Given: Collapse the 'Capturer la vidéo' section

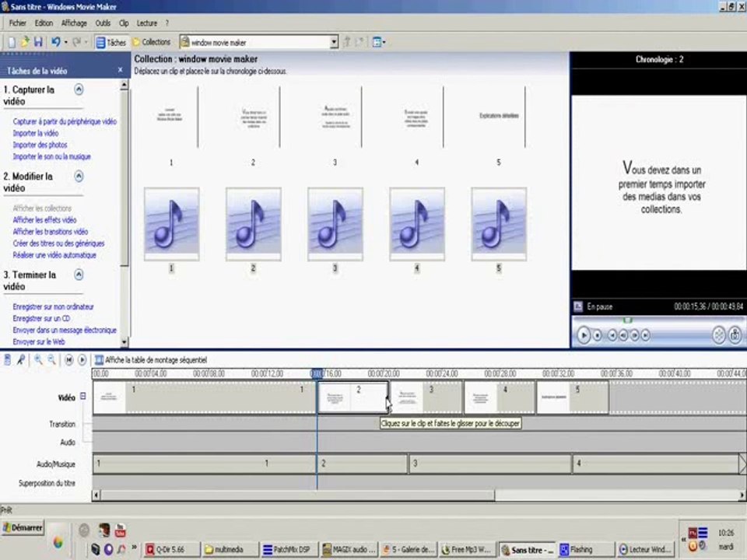Looking at the screenshot, I should click(x=79, y=89).
